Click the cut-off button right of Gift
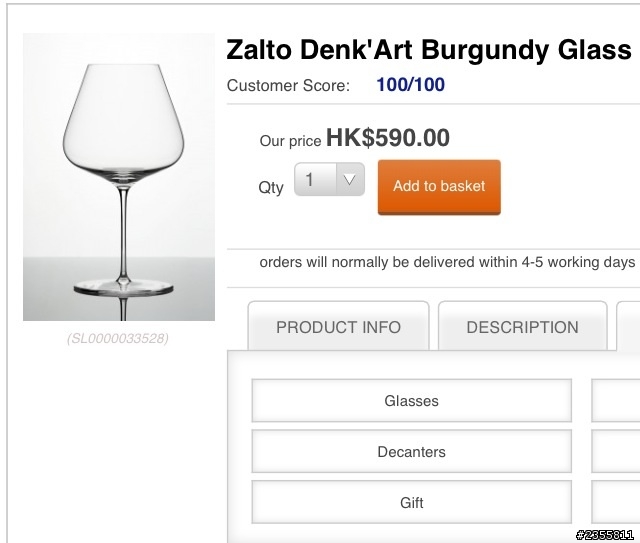This screenshot has width=640, height=543. [616, 503]
